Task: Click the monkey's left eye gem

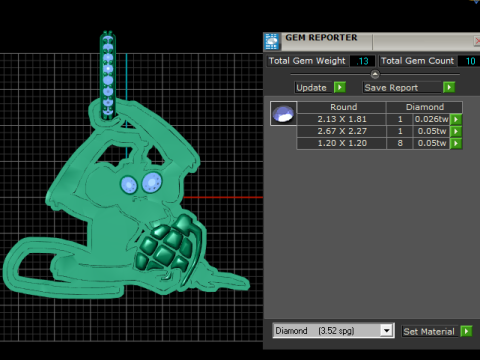Action: click(128, 184)
